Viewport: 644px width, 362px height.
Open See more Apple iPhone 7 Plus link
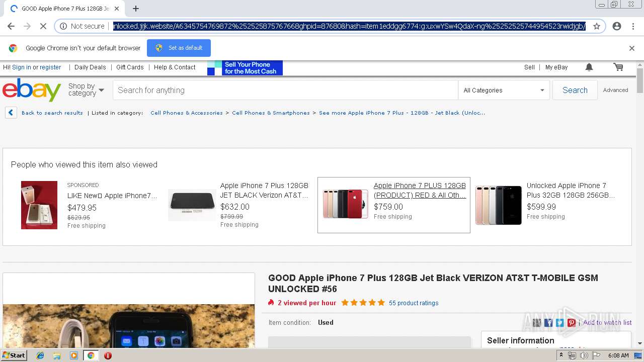402,113
